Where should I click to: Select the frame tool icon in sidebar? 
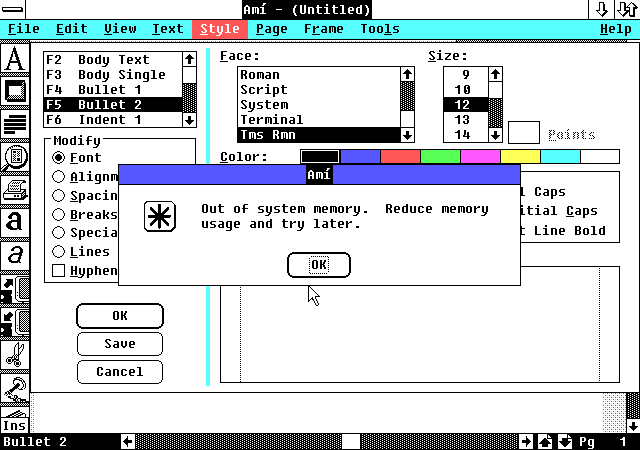15,91
